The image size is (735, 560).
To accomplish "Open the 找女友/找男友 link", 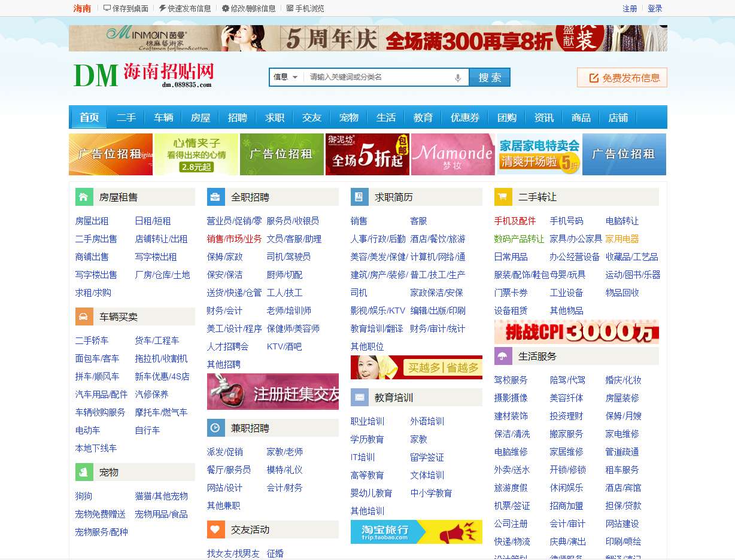I will coord(233,553).
